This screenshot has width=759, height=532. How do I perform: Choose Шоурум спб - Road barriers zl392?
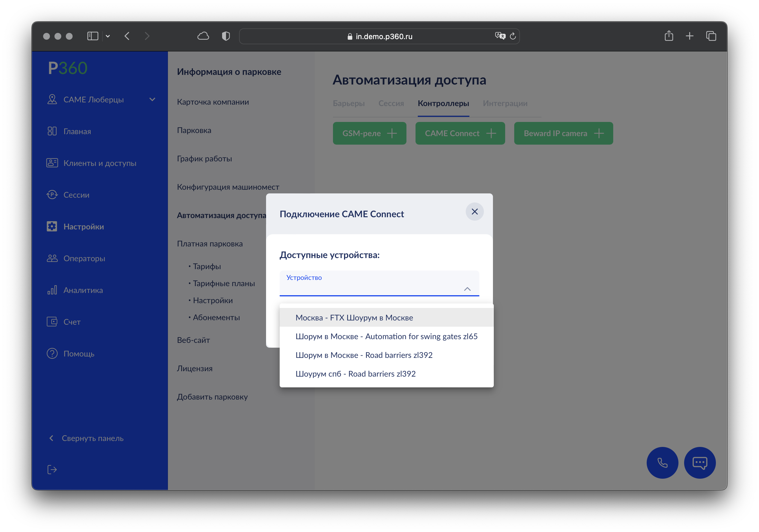tap(386, 374)
